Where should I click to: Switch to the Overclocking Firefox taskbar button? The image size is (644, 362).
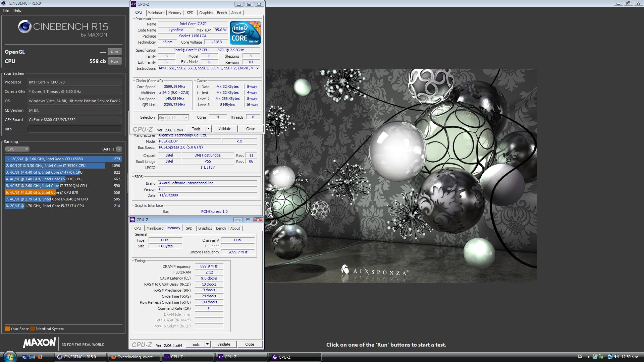coord(134,357)
